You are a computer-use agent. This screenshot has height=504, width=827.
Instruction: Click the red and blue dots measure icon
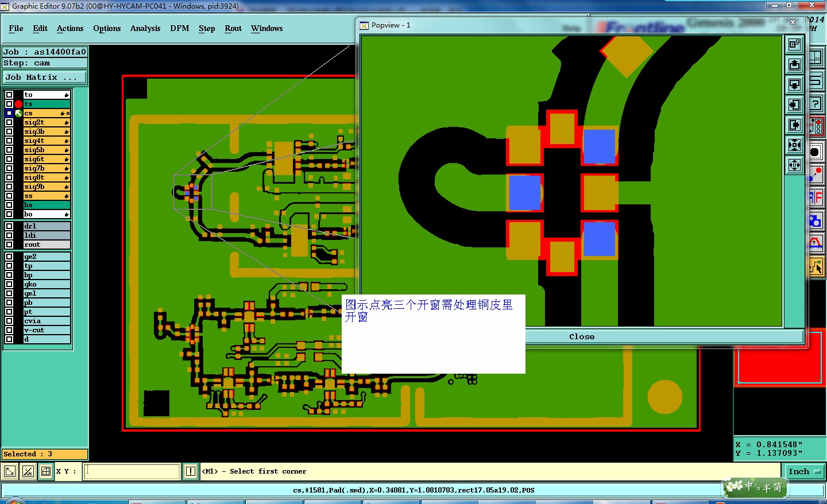816,175
